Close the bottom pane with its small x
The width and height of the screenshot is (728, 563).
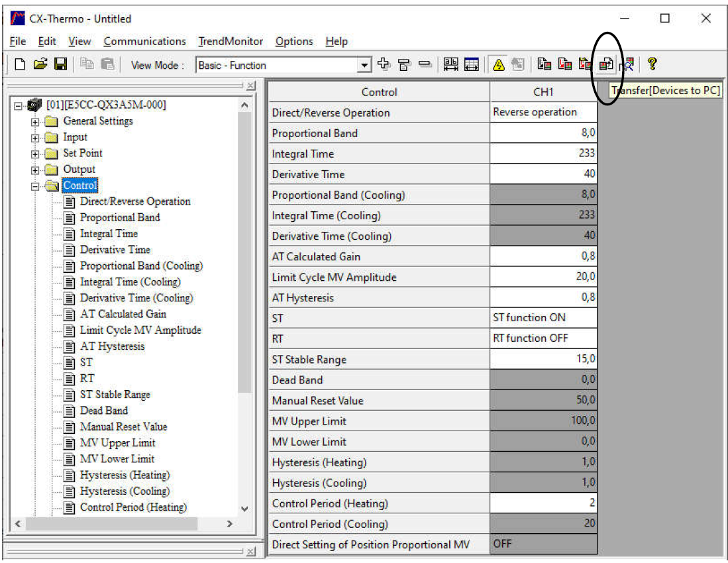pos(250,551)
